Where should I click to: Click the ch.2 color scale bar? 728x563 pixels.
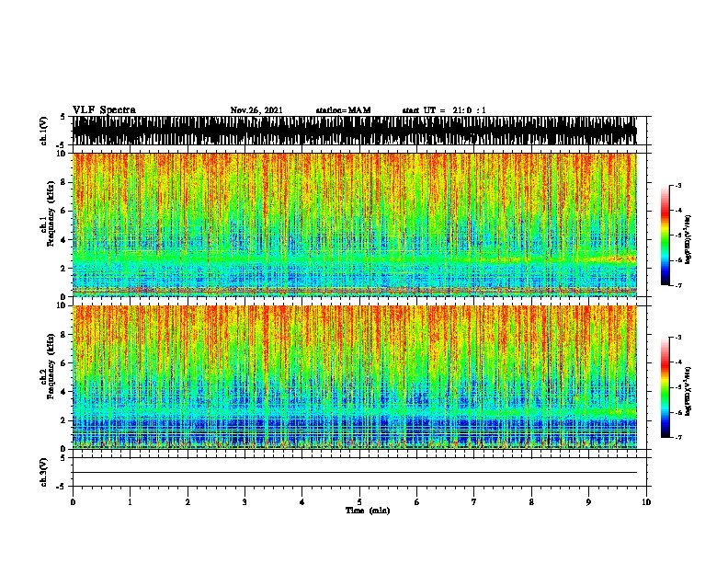(665, 387)
